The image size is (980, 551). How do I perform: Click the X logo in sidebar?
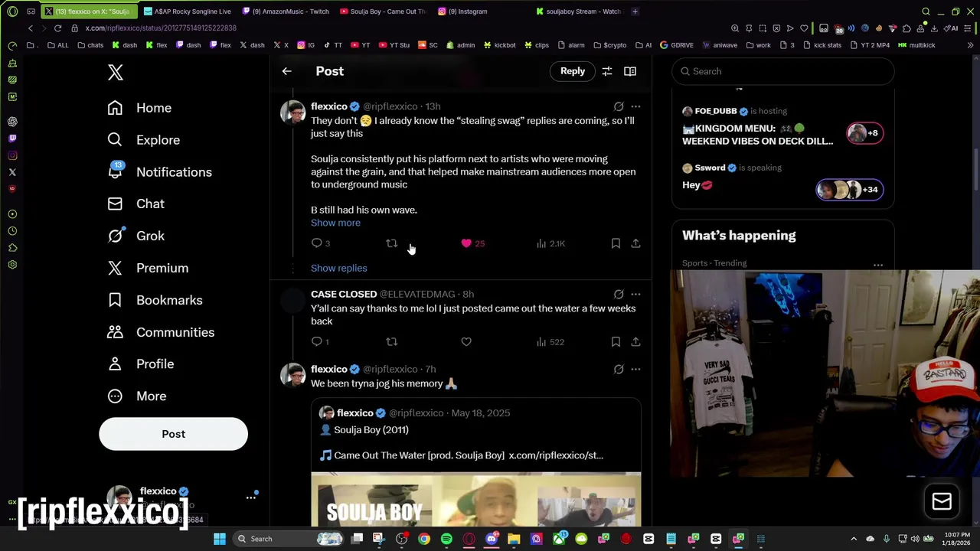pos(116,72)
